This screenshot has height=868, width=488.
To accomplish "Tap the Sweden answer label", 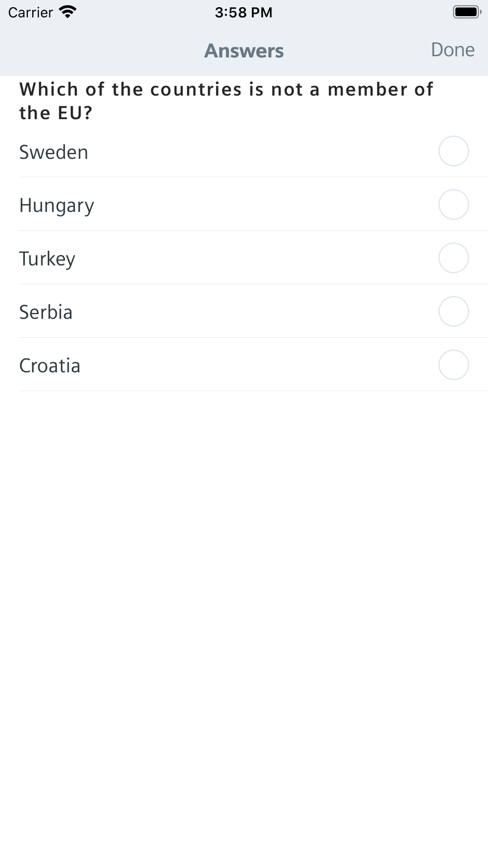I will tap(54, 152).
